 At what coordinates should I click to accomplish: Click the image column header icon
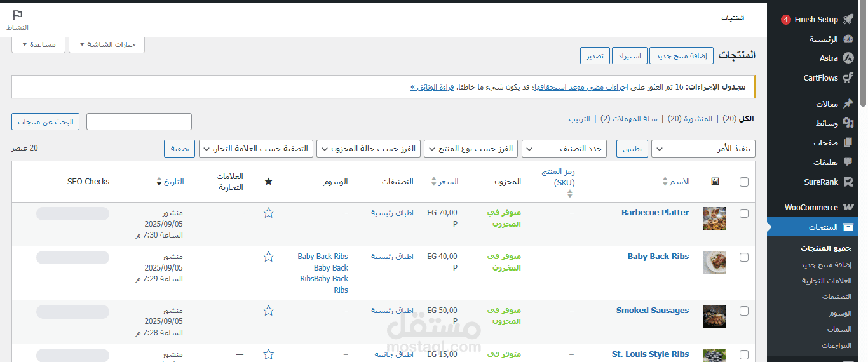point(715,182)
